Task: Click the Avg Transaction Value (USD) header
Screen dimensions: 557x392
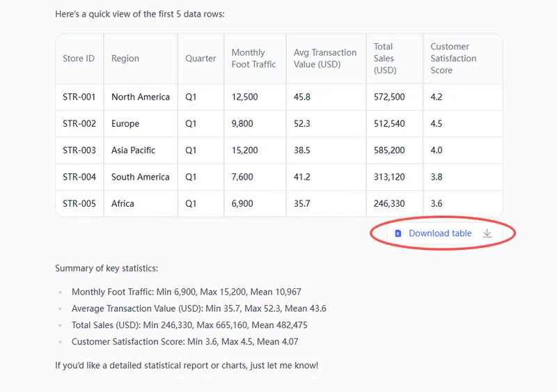Action: (x=325, y=58)
